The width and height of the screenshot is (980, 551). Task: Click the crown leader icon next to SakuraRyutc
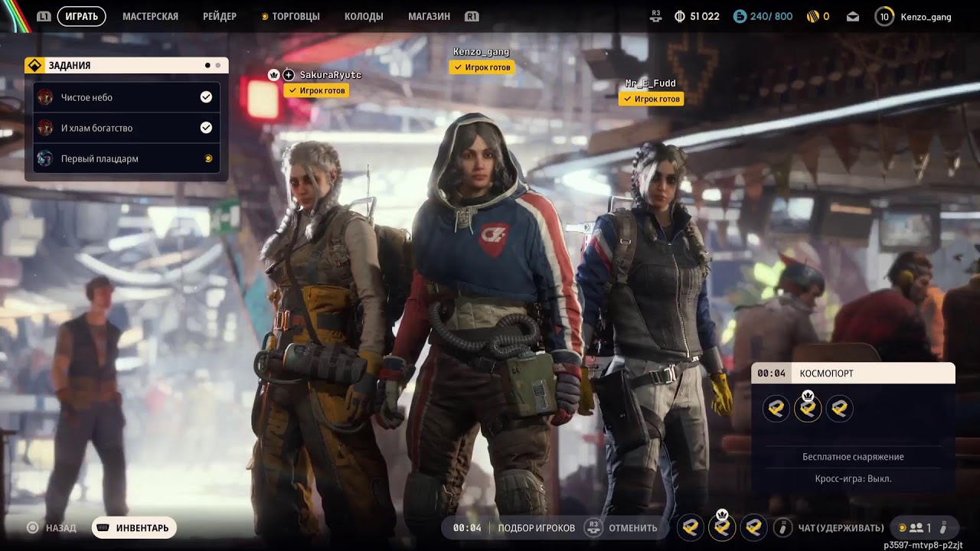[273, 75]
